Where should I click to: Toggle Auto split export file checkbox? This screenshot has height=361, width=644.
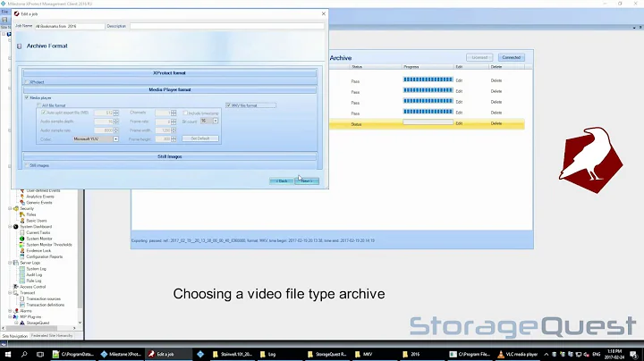click(44, 113)
